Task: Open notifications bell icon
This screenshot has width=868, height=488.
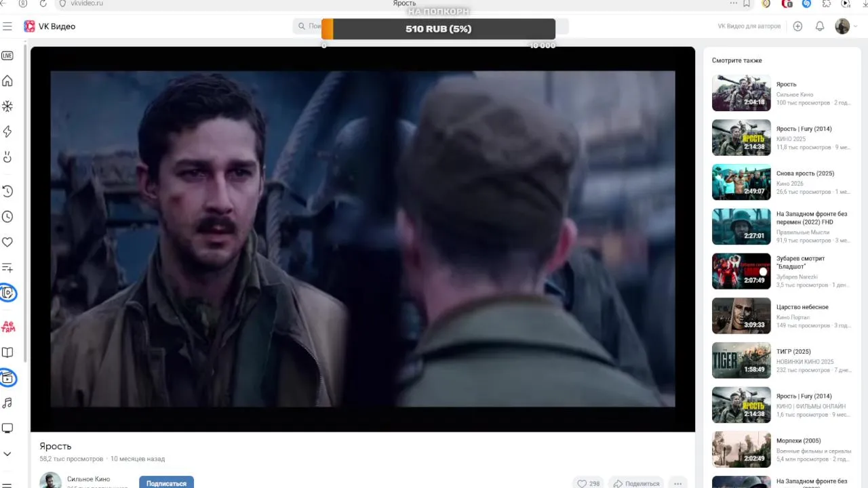Action: (820, 26)
